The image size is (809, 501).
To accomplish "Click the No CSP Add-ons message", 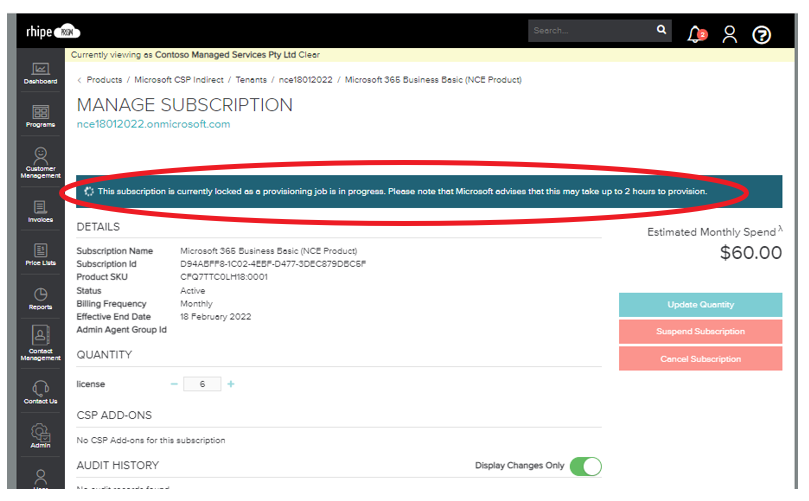I will click(151, 441).
